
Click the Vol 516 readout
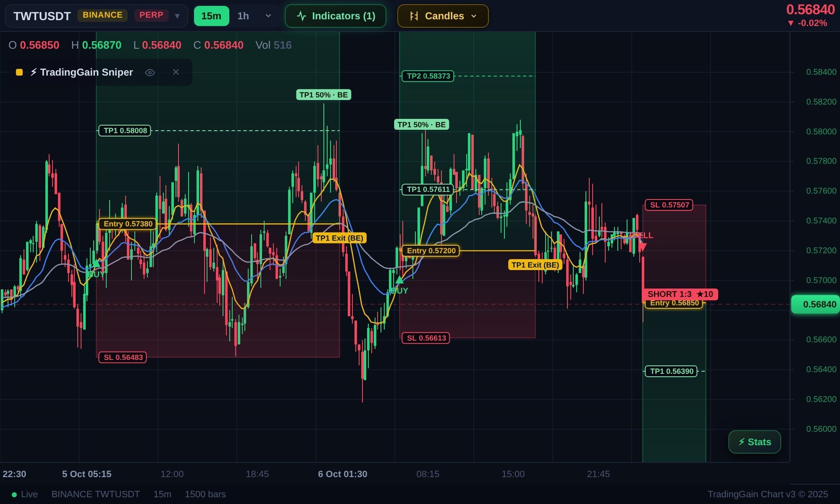[273, 45]
